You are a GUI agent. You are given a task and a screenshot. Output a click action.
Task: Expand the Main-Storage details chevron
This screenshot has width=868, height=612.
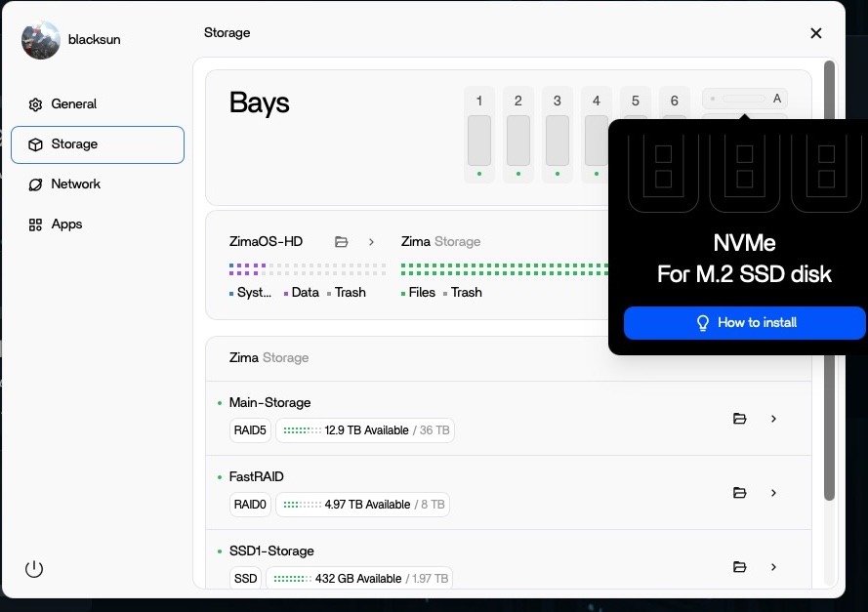773,419
